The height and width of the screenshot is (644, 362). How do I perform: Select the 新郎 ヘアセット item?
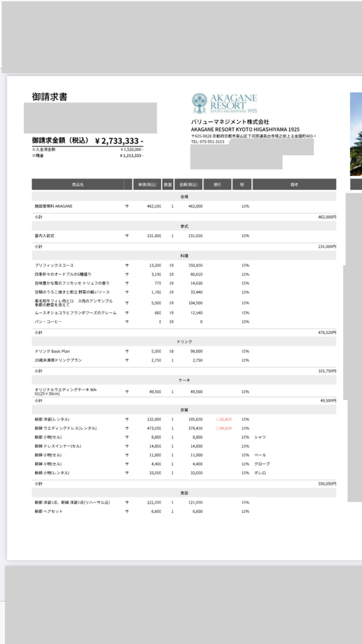[x=49, y=511]
